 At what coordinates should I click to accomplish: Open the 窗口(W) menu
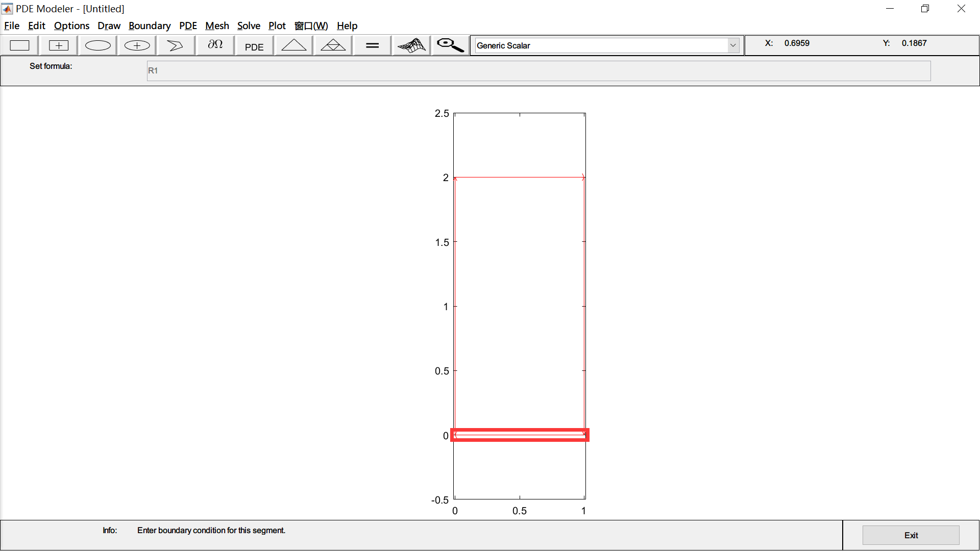(311, 26)
